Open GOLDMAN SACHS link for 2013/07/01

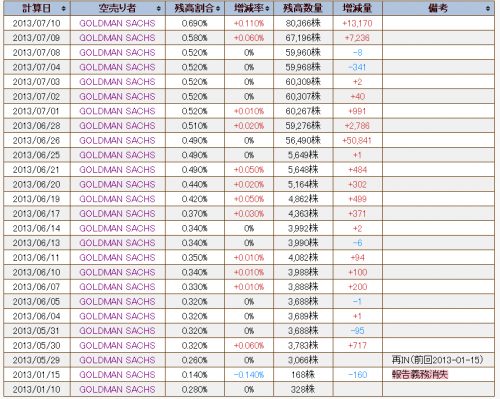point(117,111)
